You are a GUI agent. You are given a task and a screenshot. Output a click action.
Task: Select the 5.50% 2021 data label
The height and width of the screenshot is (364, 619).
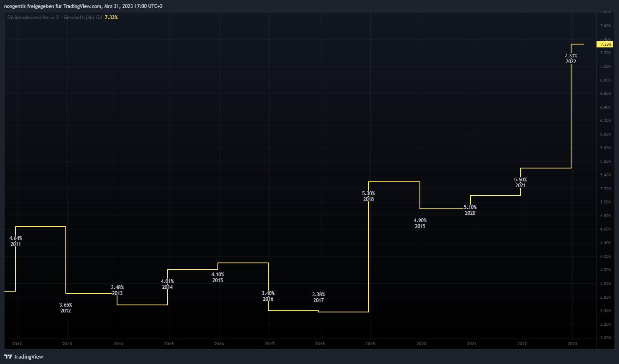point(520,183)
